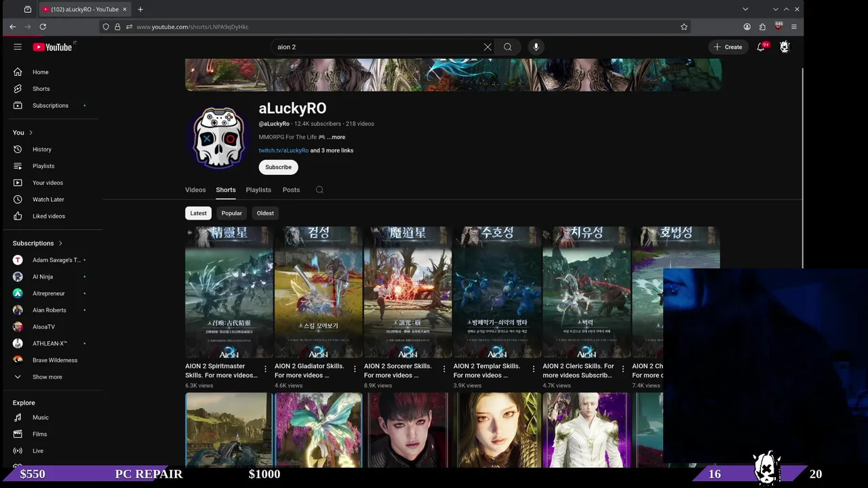Select the Oldest filter chip
Image resolution: width=868 pixels, height=488 pixels.
[265, 213]
